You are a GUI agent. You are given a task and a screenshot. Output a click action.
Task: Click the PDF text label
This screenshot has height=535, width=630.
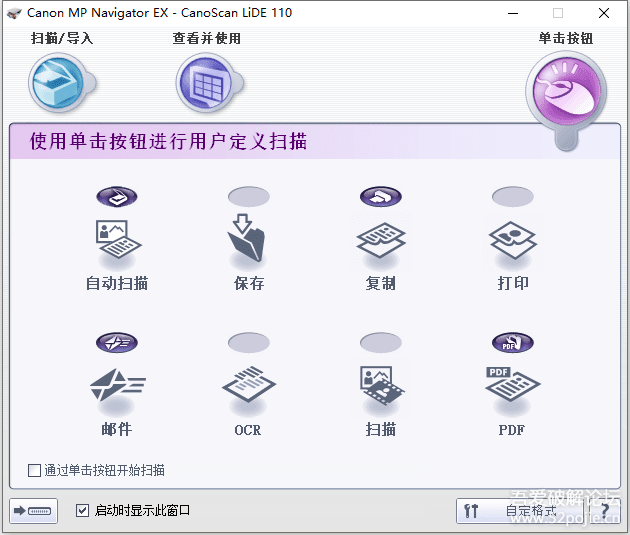tap(511, 430)
